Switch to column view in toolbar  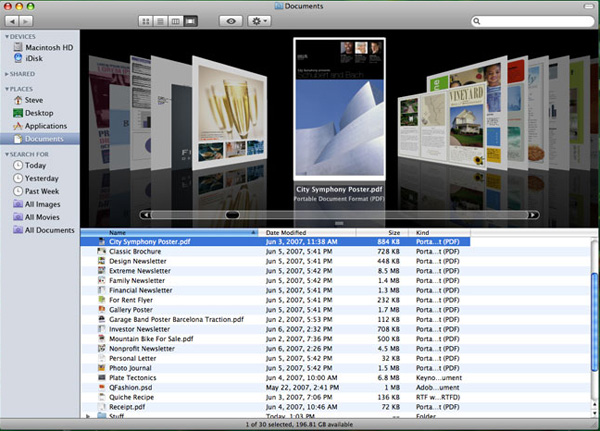coord(175,21)
